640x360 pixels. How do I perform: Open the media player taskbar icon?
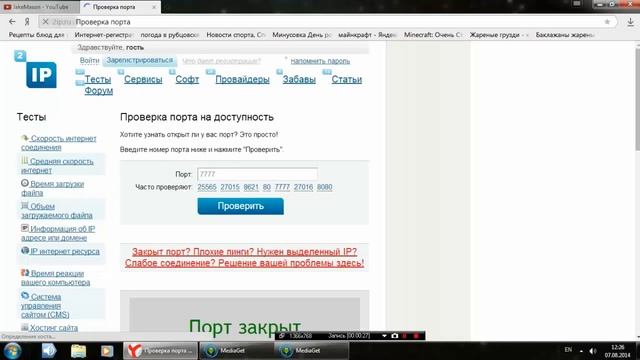pos(107,351)
